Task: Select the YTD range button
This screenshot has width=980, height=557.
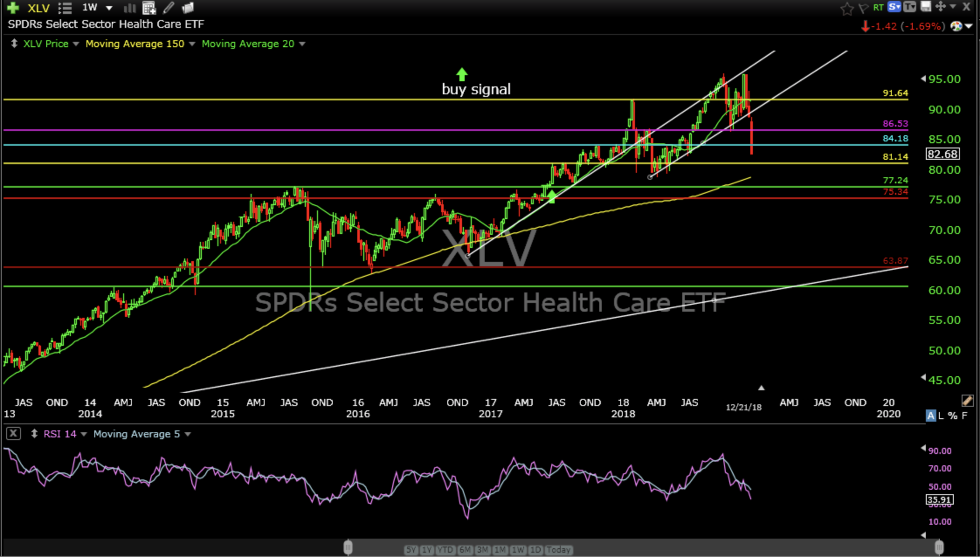Action: [x=445, y=550]
